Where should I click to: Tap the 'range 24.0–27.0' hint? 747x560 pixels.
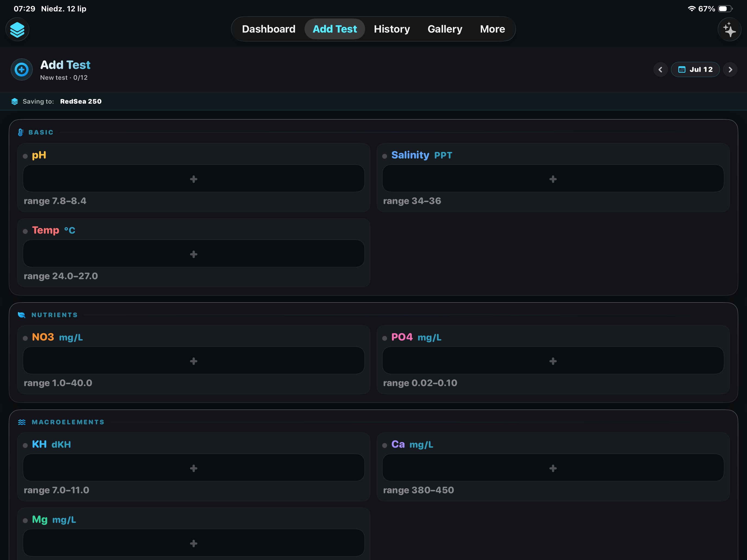[61, 276]
